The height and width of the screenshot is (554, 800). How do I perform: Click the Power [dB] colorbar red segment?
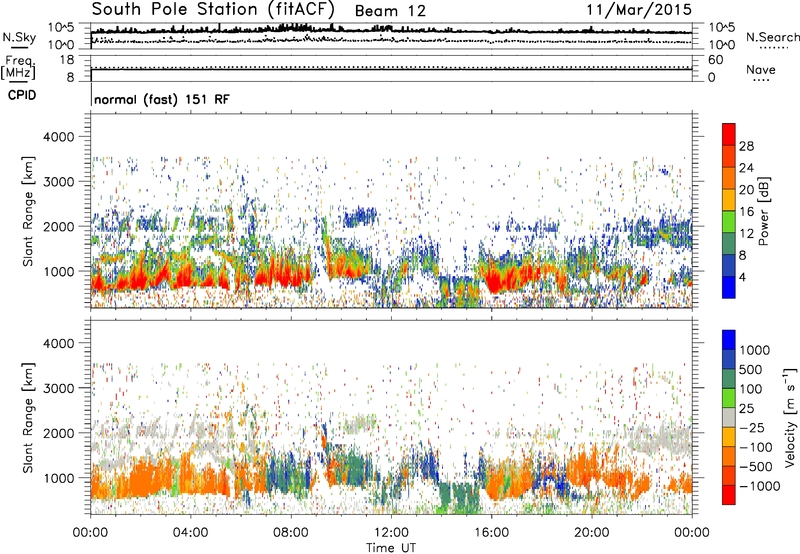(x=729, y=135)
